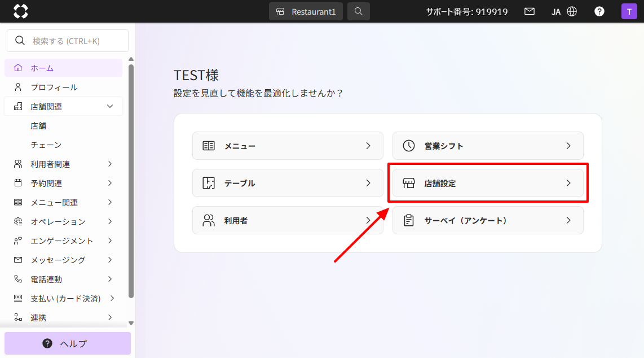
Task: Click the 検索する search input field
Action: pos(73,41)
